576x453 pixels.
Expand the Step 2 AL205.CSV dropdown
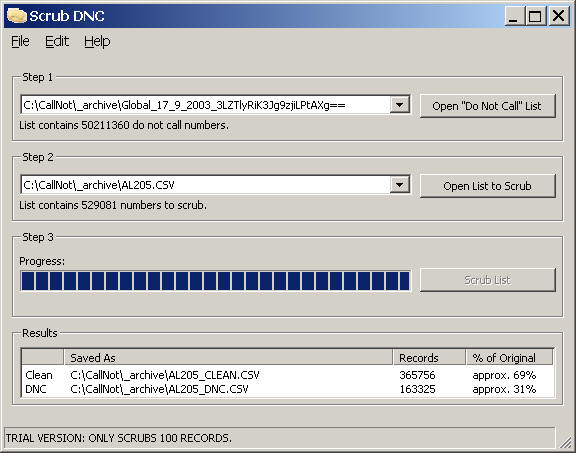point(400,185)
